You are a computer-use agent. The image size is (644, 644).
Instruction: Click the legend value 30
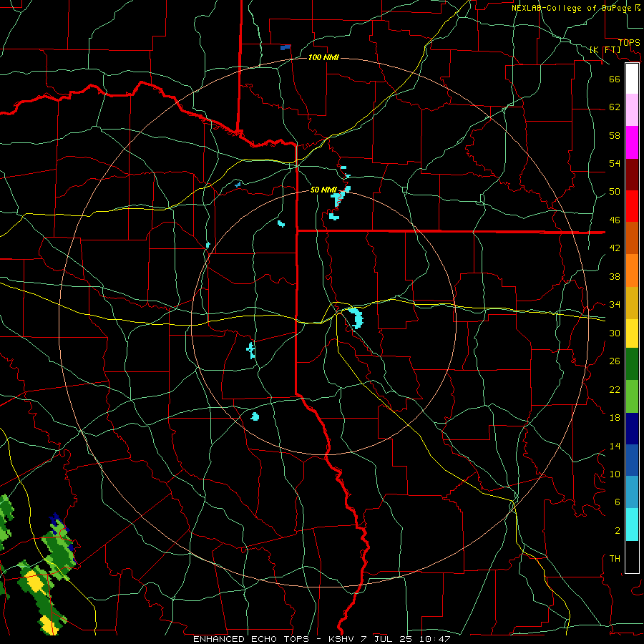615,333
